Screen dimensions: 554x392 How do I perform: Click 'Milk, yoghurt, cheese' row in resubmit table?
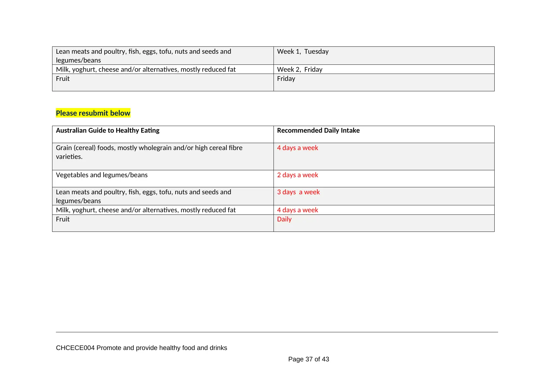146,210
